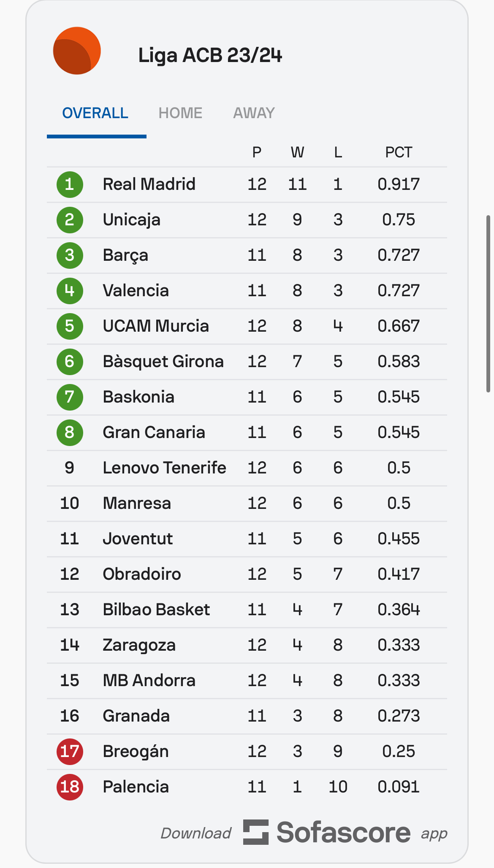Click the Sofascore logo icon
This screenshot has width=494, height=868.
[x=255, y=832]
